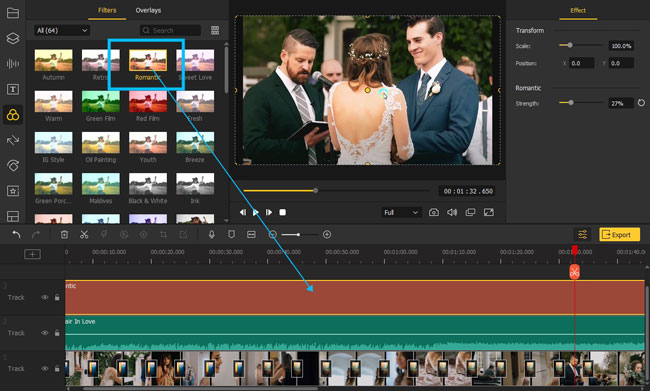
Task: Select the Autumn filter thumbnail
Action: click(x=53, y=60)
